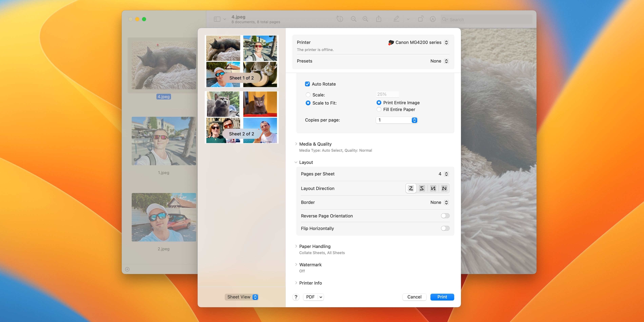
Task: Select the Scale to Fit radio button
Action: pyautogui.click(x=308, y=103)
